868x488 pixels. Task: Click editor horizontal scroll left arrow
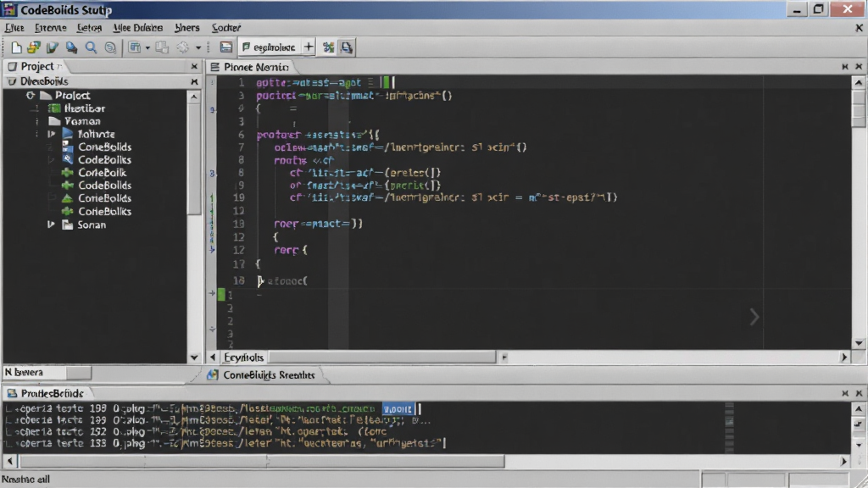(x=213, y=358)
